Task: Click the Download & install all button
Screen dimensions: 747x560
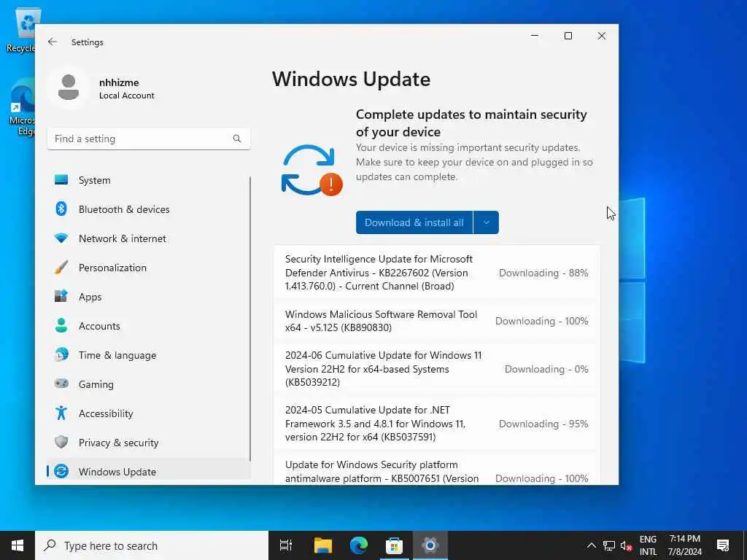Action: [414, 222]
